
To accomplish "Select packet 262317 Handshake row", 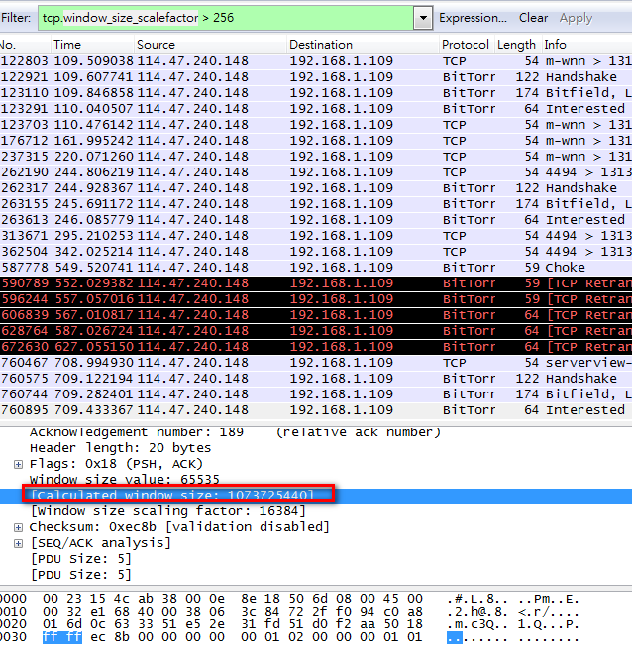I will tap(316, 188).
